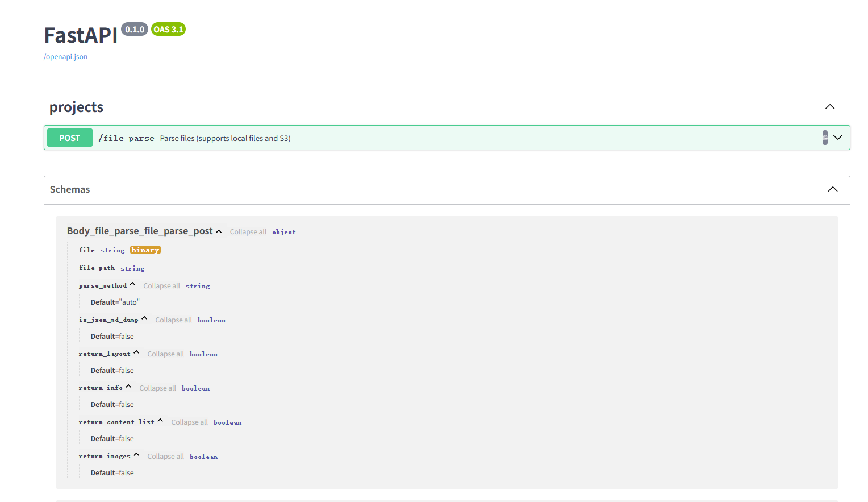
Task: Click Default=false under return_images
Action: [112, 473]
